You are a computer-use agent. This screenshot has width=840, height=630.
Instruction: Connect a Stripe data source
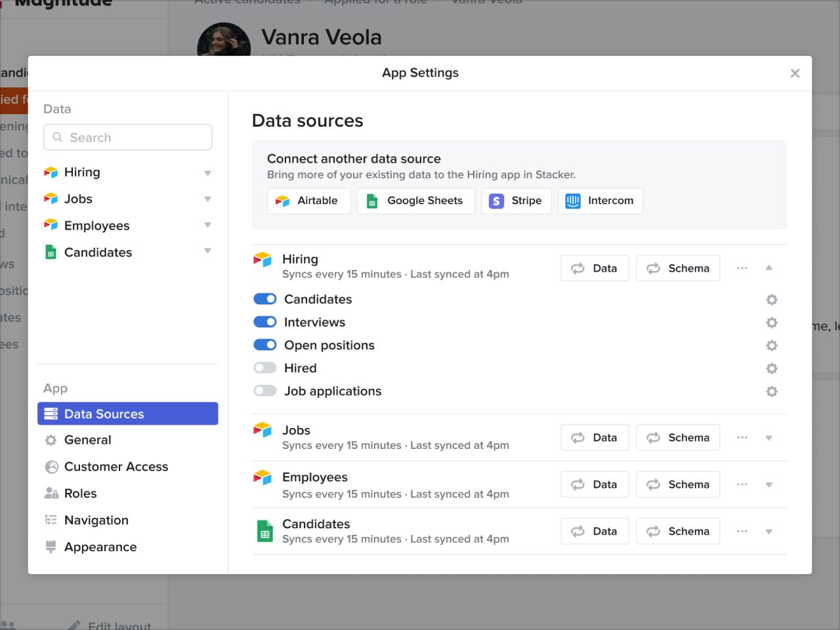tap(516, 201)
